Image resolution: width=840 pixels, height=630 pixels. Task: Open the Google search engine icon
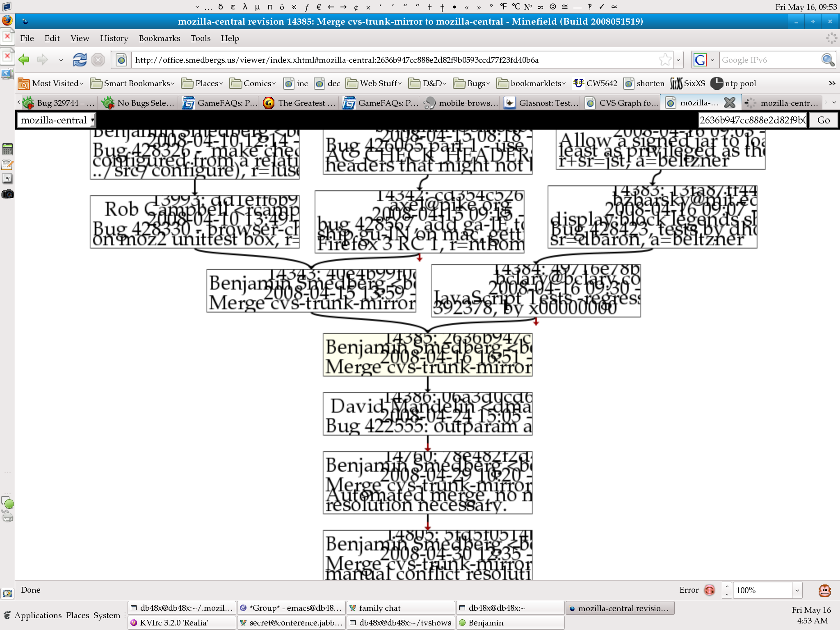(700, 60)
